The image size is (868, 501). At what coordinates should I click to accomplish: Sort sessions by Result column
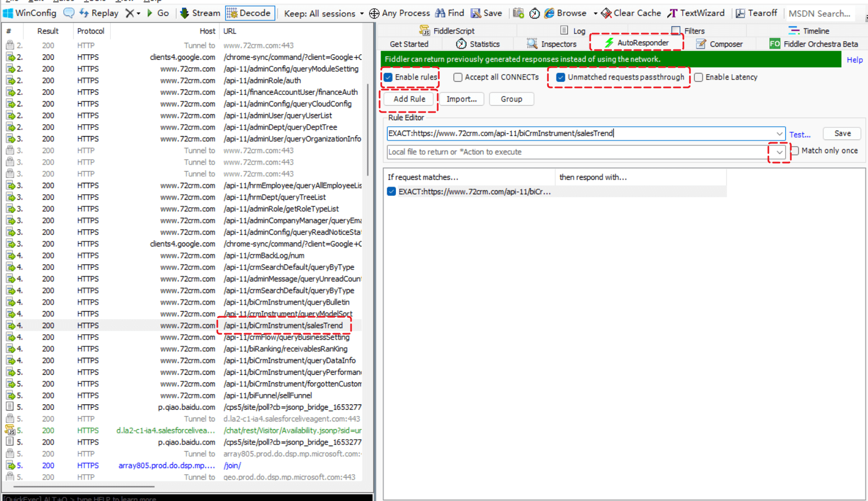click(48, 31)
